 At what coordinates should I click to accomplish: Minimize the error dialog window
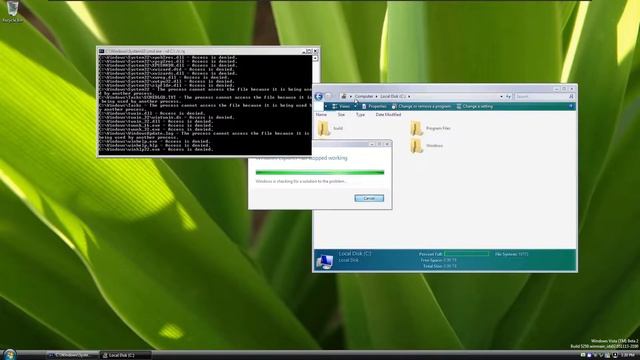click(x=372, y=144)
